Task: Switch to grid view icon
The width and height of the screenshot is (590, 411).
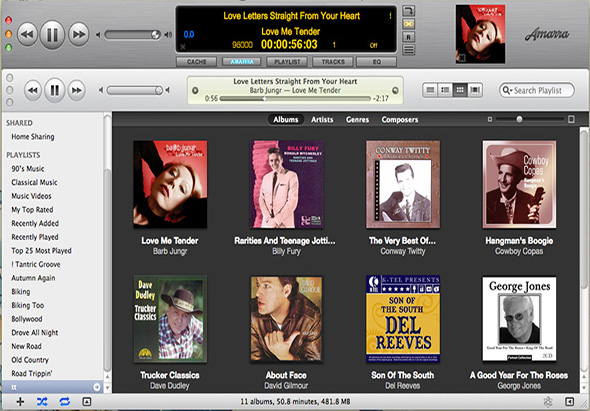Action: tap(460, 90)
